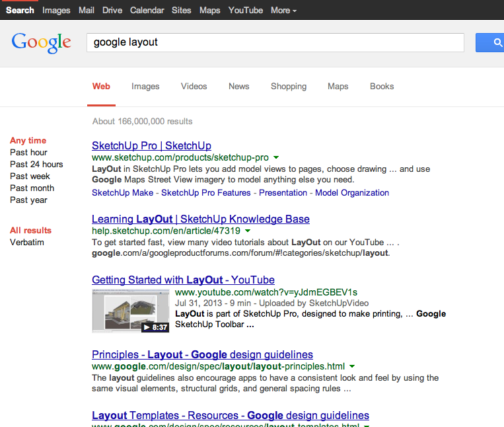504x427 pixels.
Task: Open Images in the top black bar
Action: 56,11
